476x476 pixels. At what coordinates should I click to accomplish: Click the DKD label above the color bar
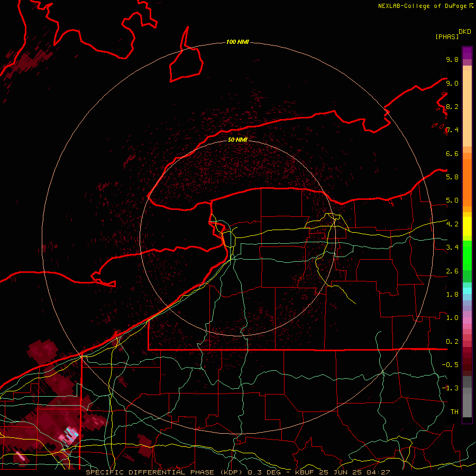pyautogui.click(x=465, y=32)
